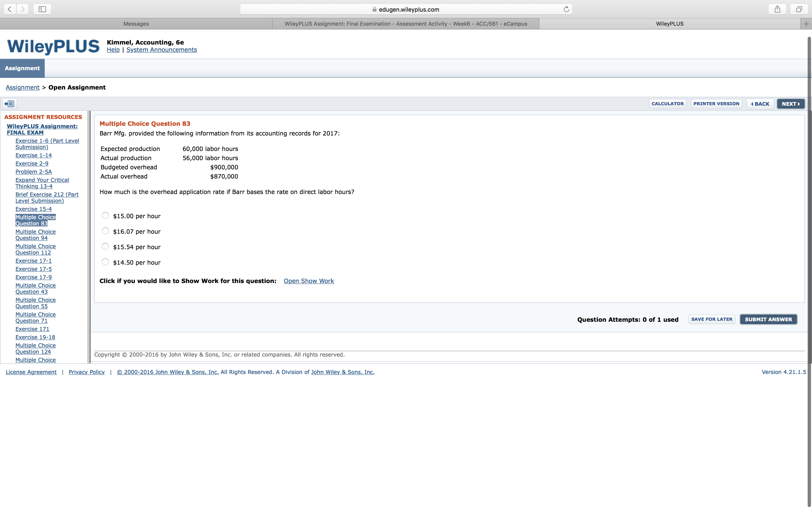Viewport: 812px width, 508px height.
Task: Open the Help link
Action: [113, 50]
